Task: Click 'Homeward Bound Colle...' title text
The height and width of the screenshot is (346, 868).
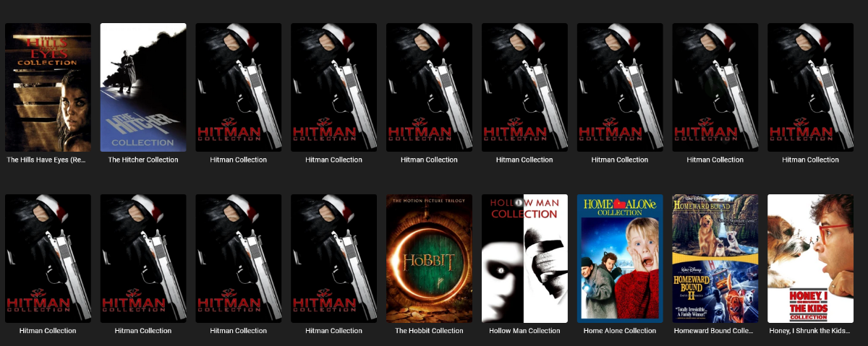Action: 715,331
